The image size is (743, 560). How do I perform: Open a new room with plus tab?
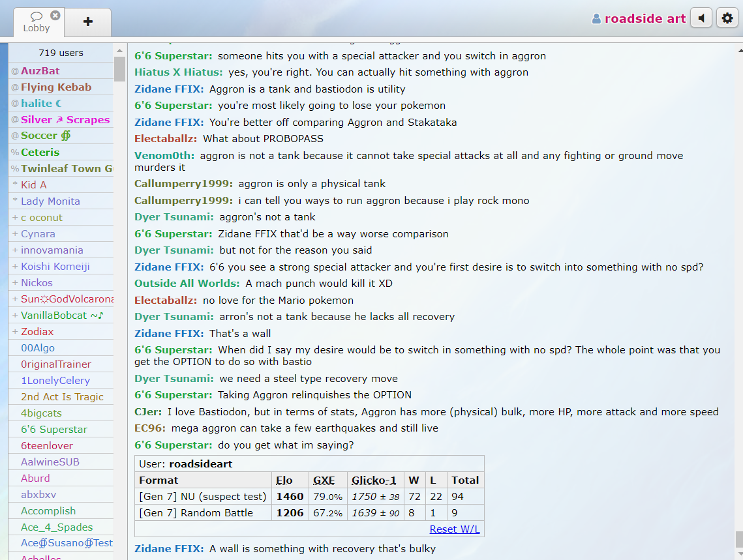[88, 22]
